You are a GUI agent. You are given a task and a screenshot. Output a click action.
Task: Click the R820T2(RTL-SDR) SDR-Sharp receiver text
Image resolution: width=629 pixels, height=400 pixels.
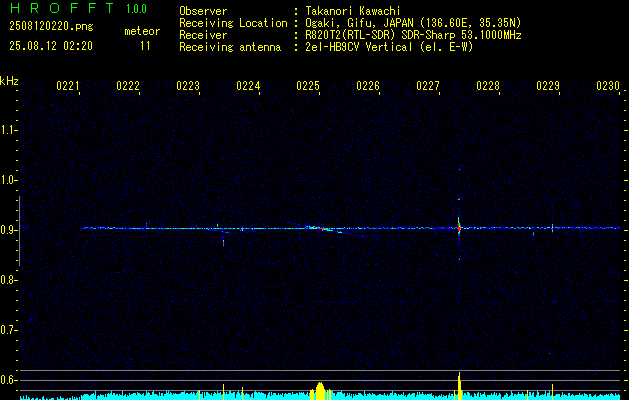click(414, 35)
